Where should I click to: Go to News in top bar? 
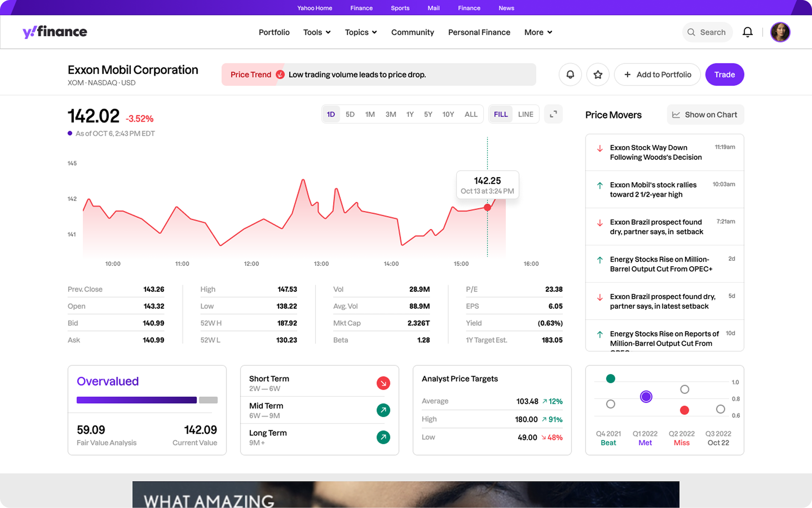pos(506,8)
